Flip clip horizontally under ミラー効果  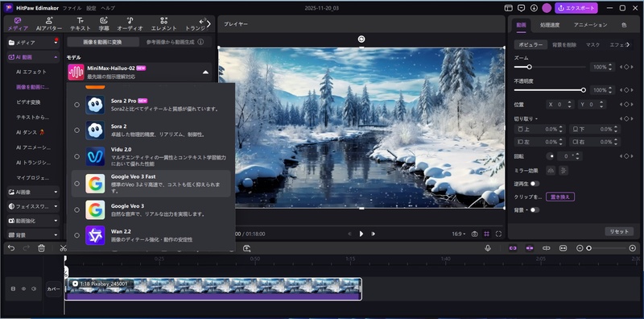[x=551, y=170]
